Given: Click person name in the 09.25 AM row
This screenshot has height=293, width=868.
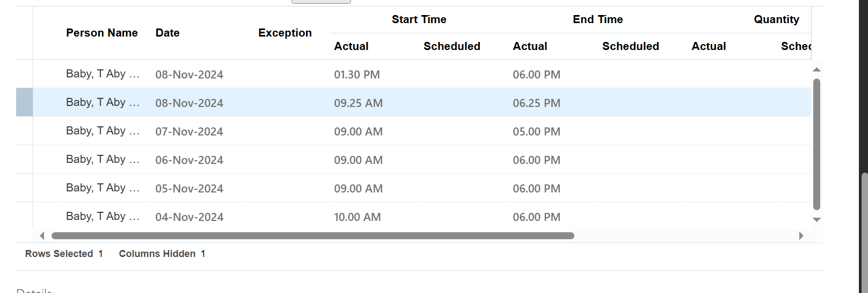Looking at the screenshot, I should click(103, 102).
